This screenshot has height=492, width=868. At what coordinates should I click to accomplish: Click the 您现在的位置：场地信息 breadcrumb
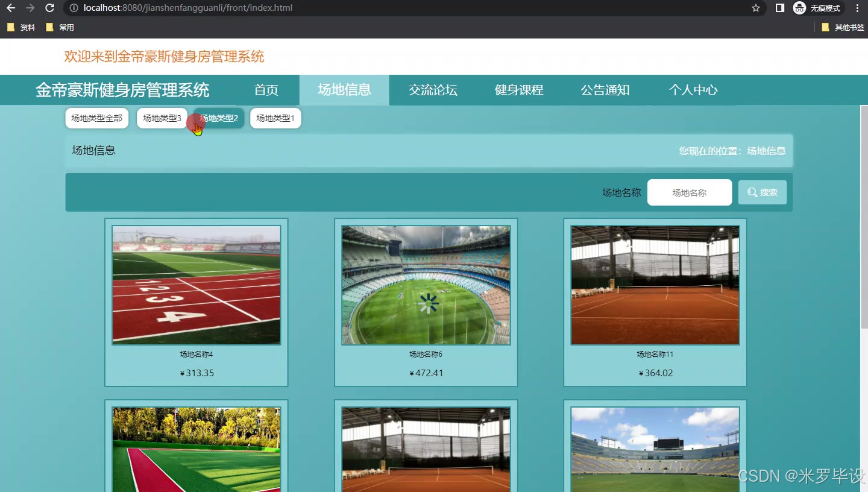732,151
